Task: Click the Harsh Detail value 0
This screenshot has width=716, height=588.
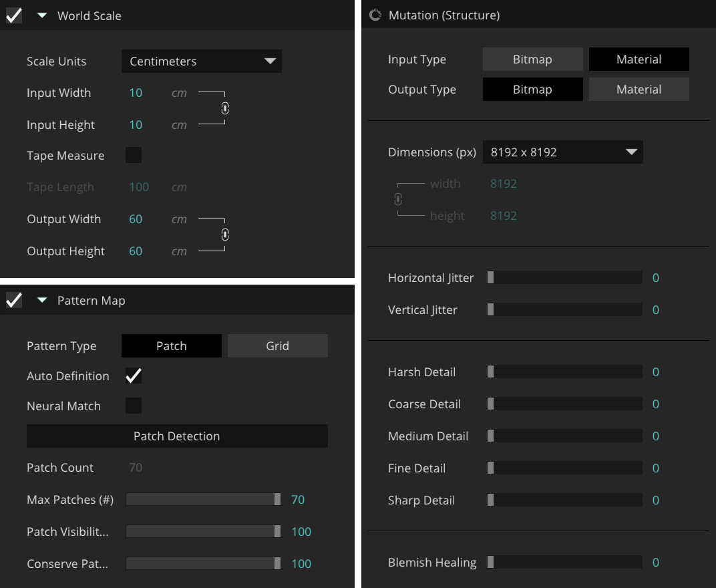Action: click(x=656, y=372)
